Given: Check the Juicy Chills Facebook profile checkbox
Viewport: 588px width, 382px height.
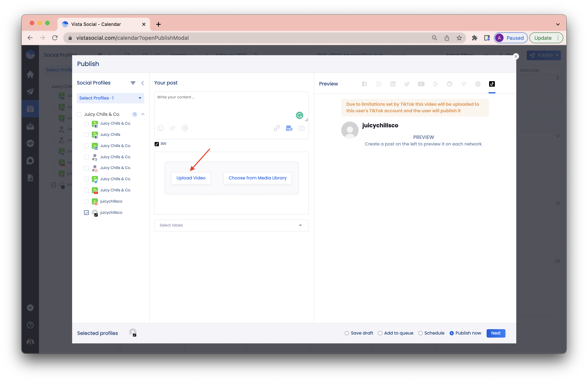Looking at the screenshot, I should pos(86,134).
